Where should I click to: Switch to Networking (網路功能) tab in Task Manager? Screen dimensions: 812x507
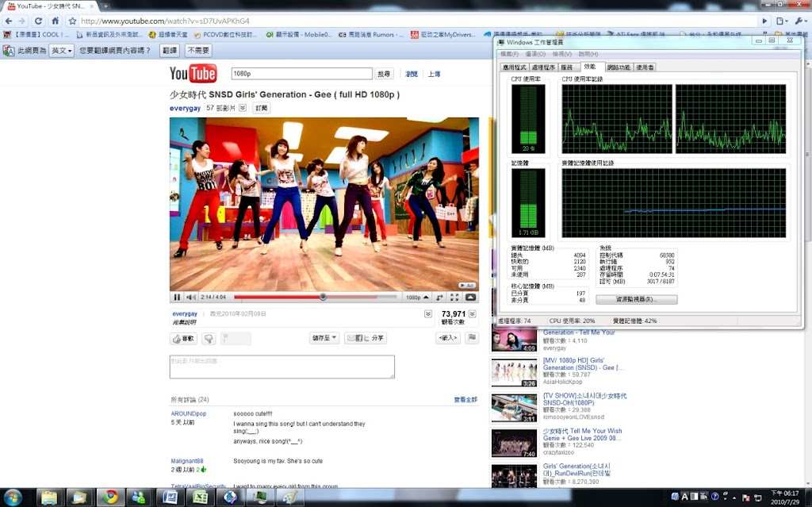click(619, 67)
